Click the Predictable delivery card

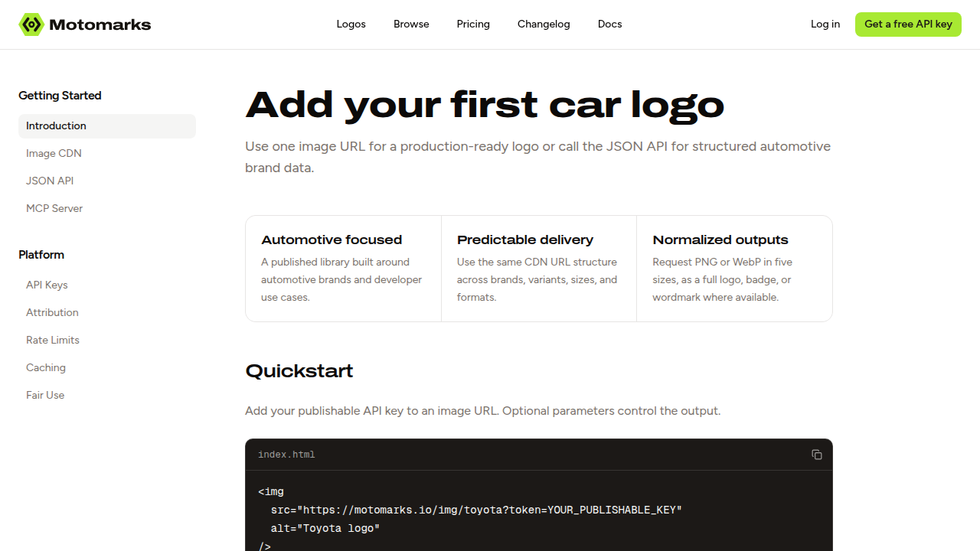[539, 269]
